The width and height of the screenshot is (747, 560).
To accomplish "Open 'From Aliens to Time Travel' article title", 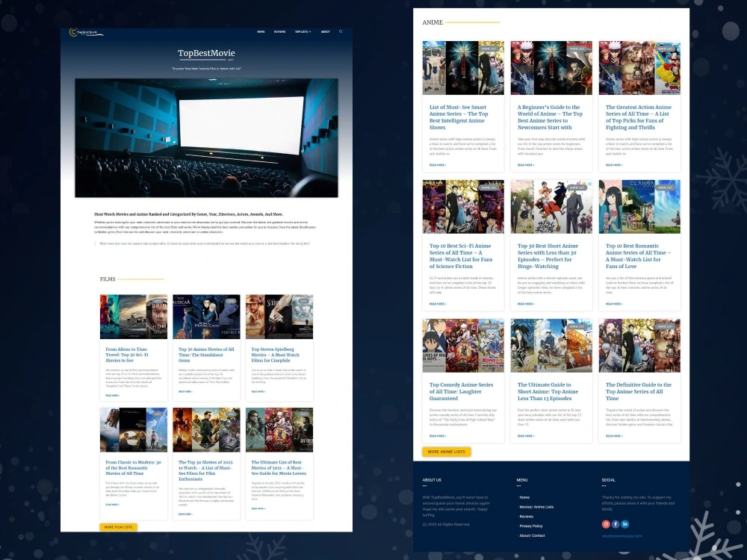I will click(127, 355).
